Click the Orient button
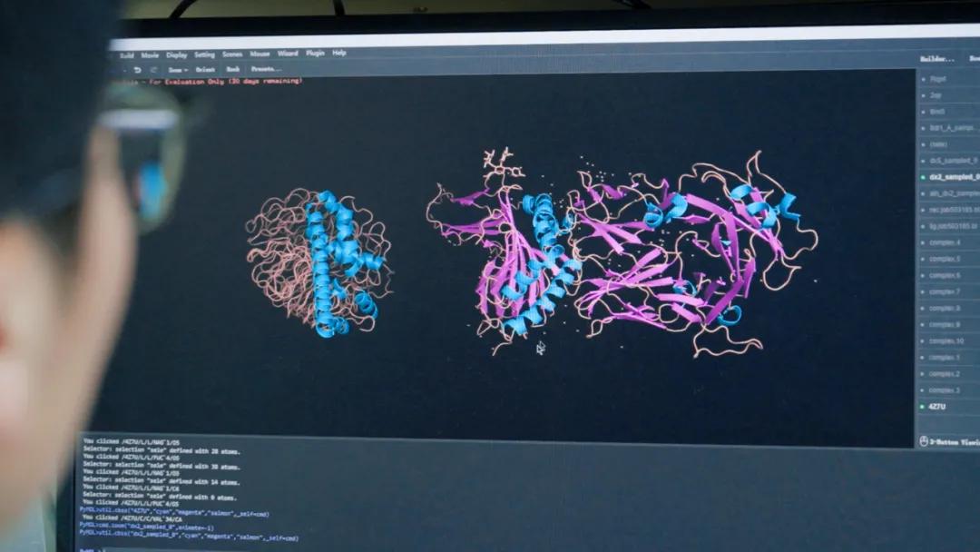This screenshot has height=552, width=980. [x=205, y=69]
